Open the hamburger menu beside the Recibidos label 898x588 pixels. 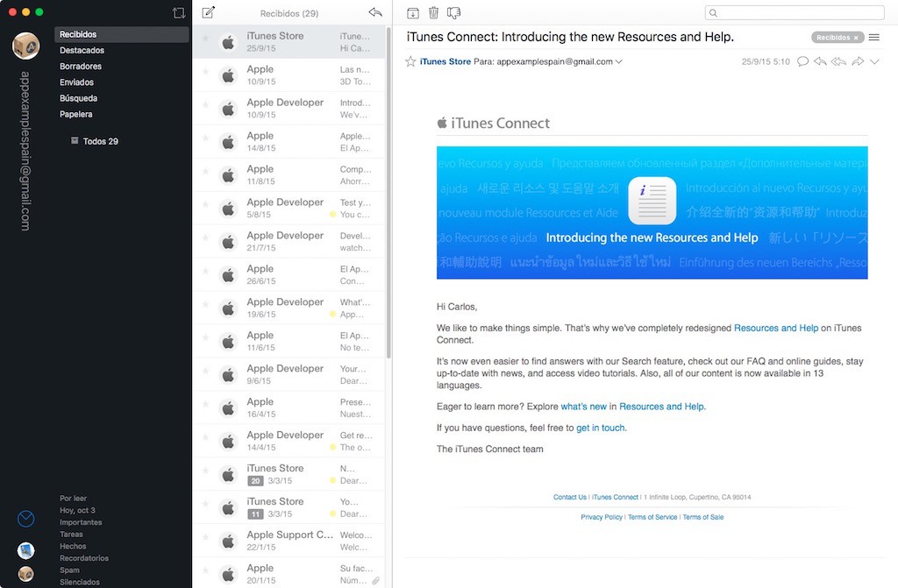coord(874,37)
